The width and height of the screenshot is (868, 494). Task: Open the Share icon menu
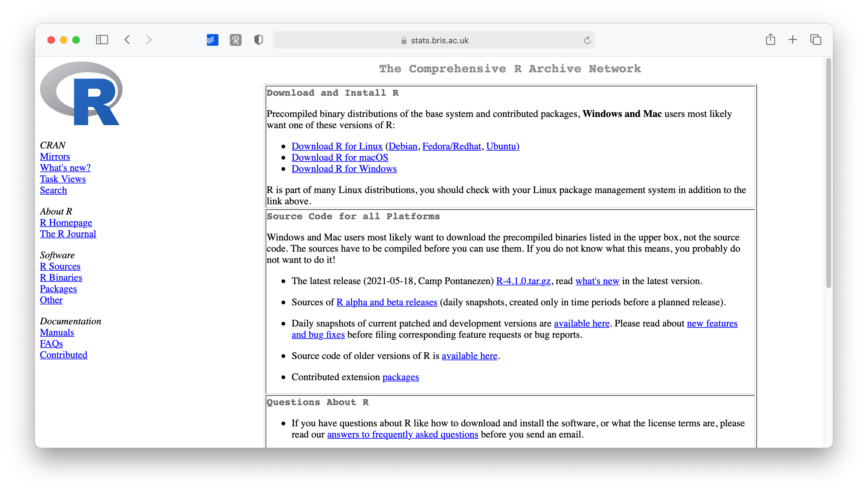coord(770,40)
